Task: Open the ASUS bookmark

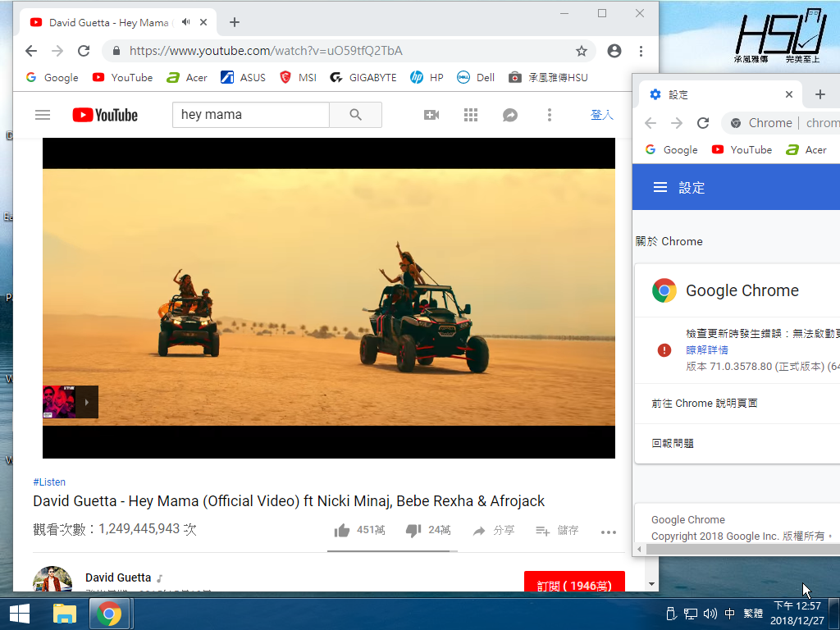Action: click(243, 78)
